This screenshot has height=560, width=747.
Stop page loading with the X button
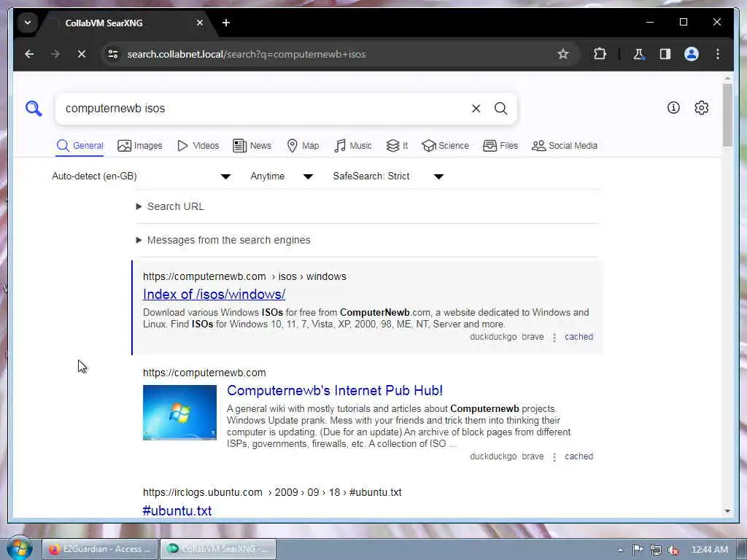82,54
